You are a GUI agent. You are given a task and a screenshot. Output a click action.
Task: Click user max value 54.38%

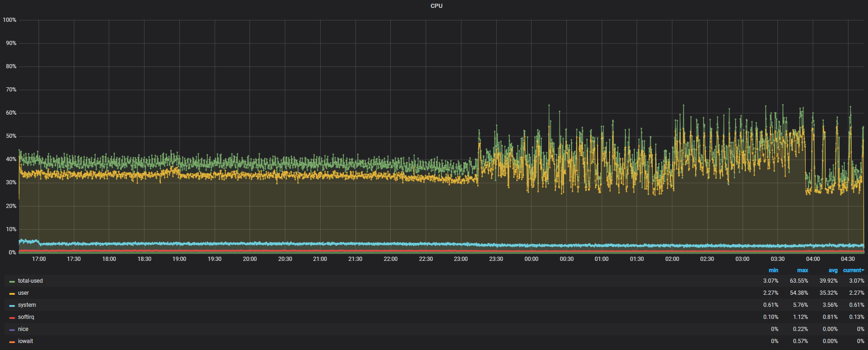point(799,293)
